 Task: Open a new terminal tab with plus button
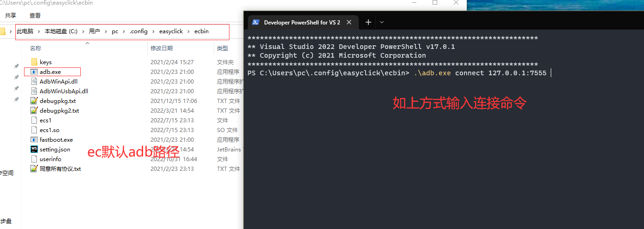coord(368,22)
